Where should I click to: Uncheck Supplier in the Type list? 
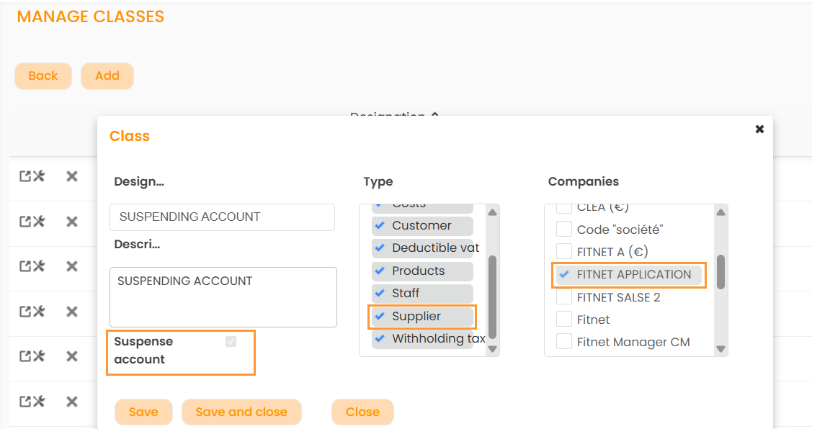point(380,316)
